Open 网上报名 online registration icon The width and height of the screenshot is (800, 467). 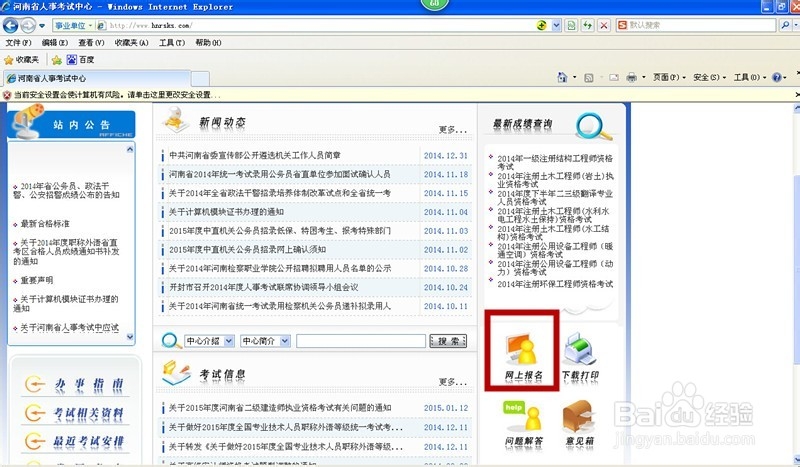click(x=523, y=355)
